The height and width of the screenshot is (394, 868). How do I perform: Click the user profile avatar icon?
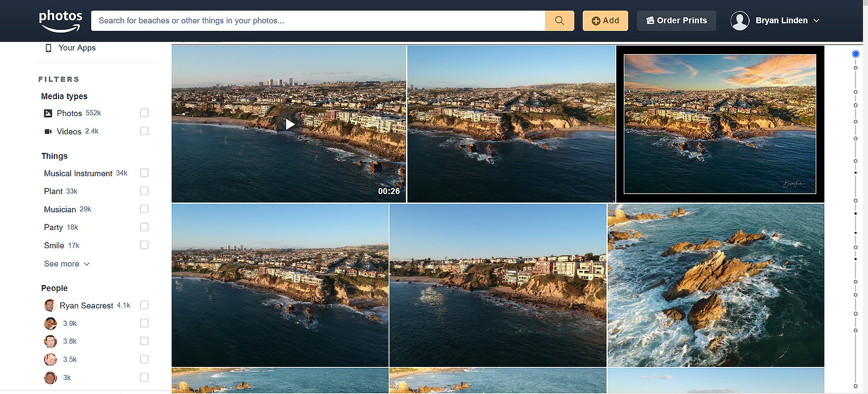(x=739, y=21)
